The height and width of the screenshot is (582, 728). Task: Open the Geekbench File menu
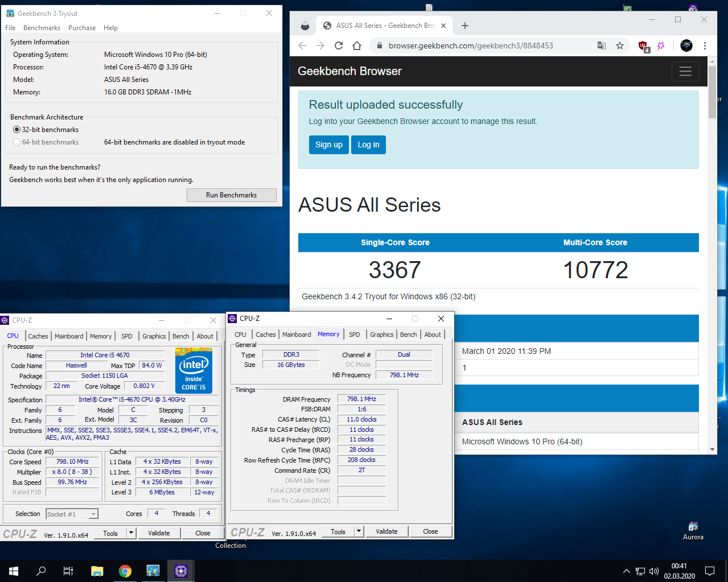[x=10, y=28]
